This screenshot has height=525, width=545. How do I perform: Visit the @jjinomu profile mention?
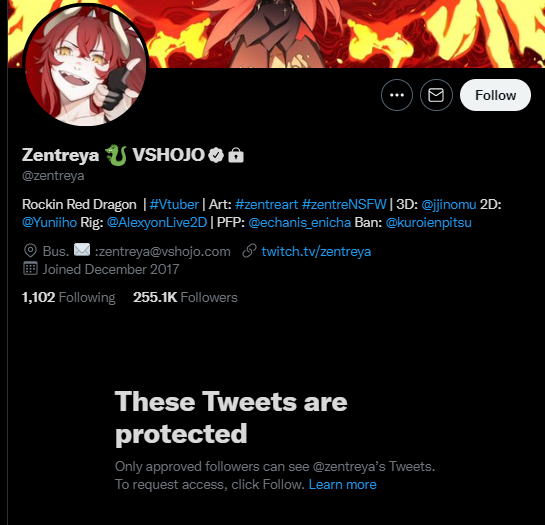448,204
